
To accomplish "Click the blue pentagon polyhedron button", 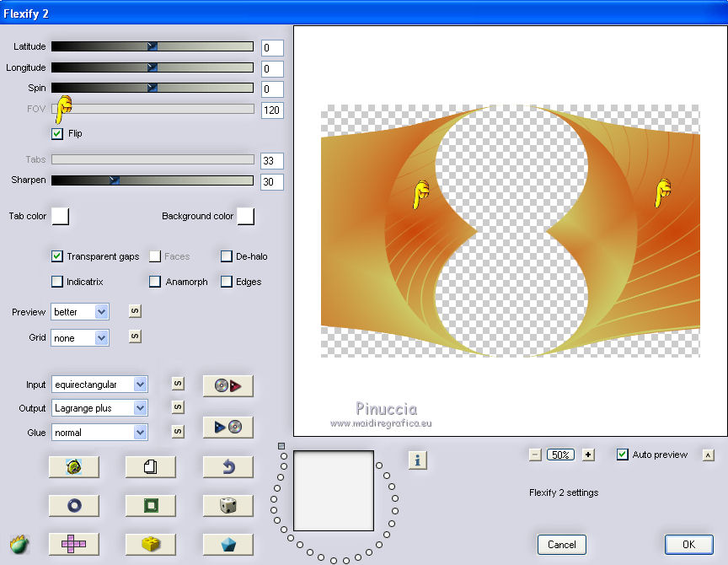I will [x=228, y=544].
